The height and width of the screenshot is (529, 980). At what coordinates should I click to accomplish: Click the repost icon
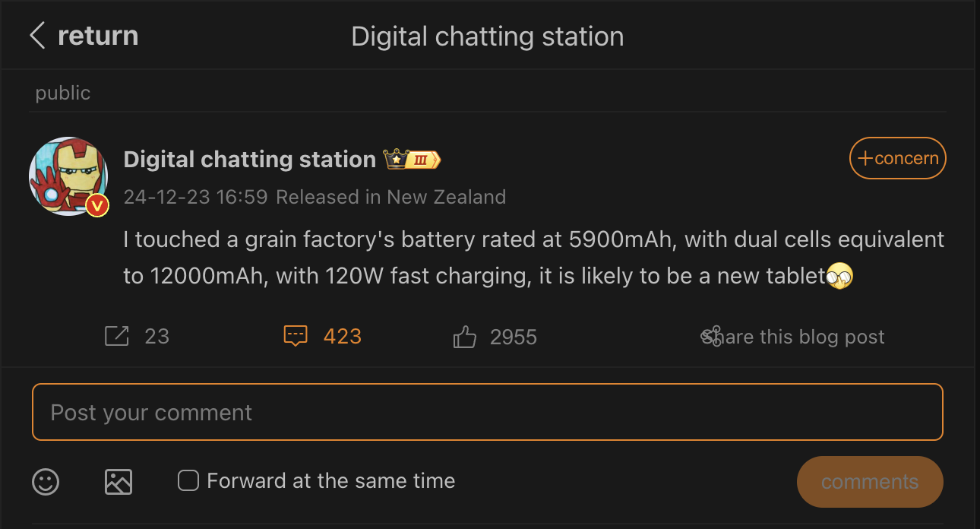click(x=117, y=336)
